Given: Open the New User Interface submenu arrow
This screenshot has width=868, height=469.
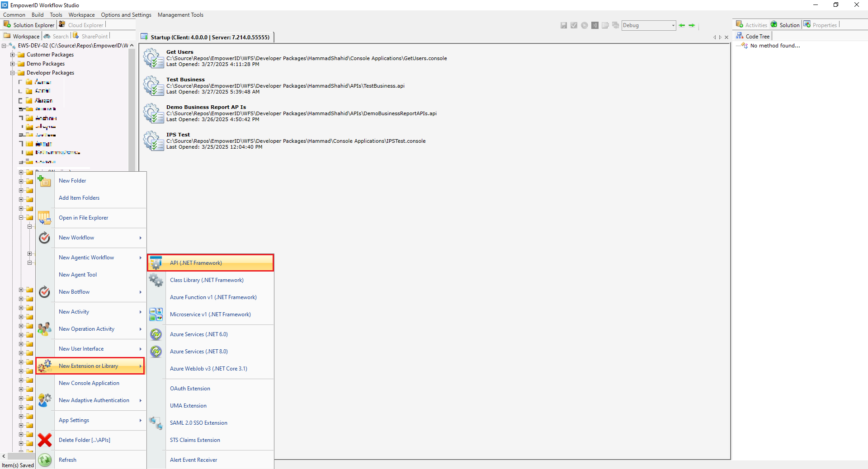Looking at the screenshot, I should tap(141, 349).
